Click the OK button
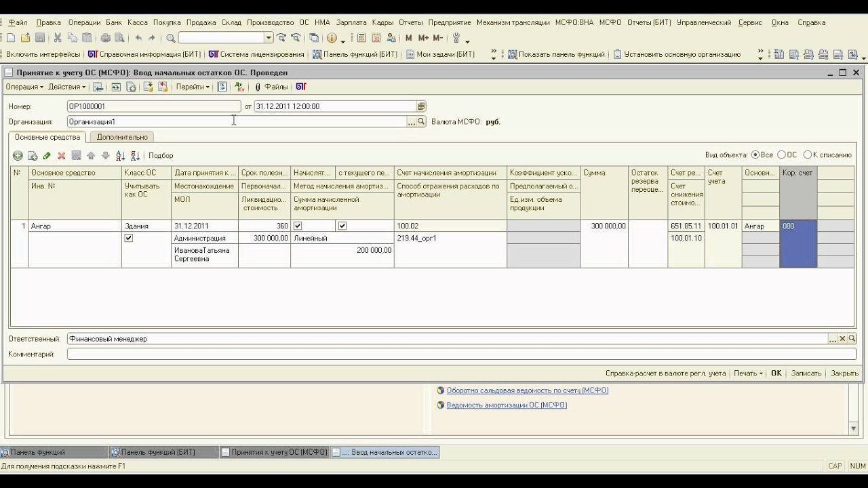Screen dimensions: 868x488 (x=776, y=373)
